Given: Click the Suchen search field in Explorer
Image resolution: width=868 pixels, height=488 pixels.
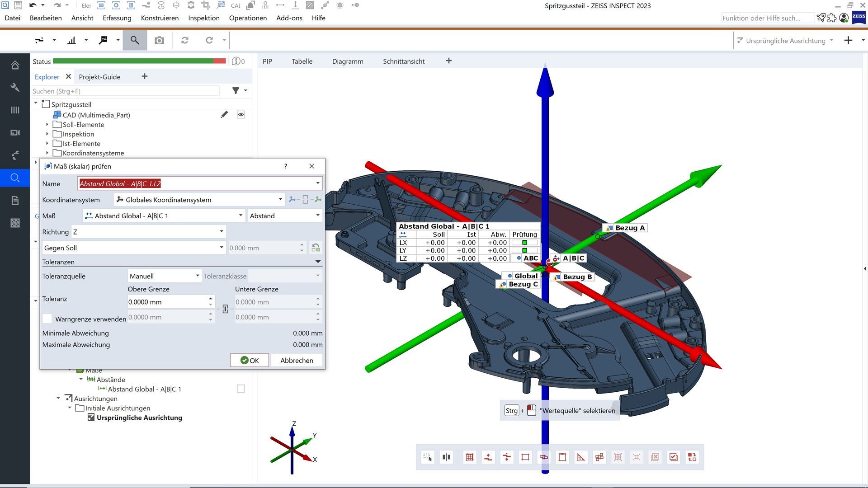Looking at the screenshot, I should 125,91.
